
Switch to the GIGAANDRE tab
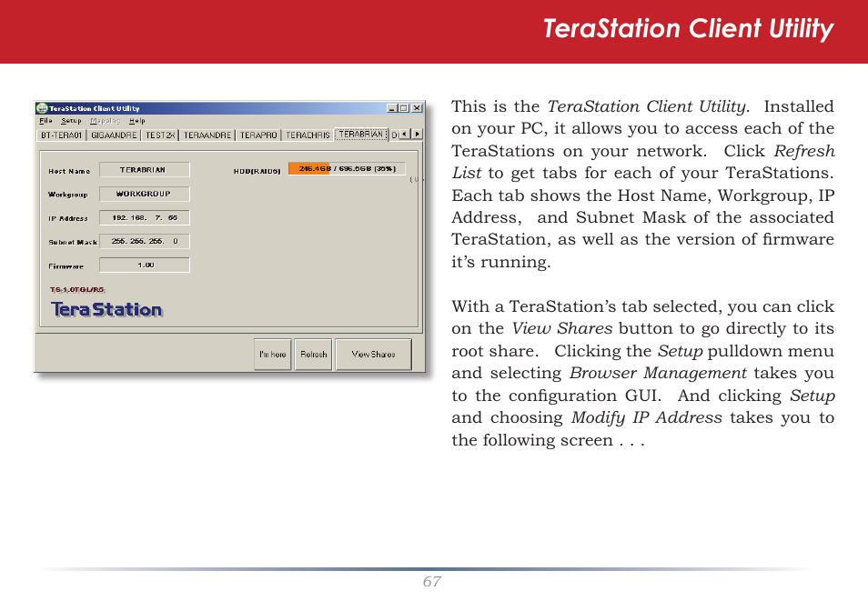pyautogui.click(x=114, y=135)
